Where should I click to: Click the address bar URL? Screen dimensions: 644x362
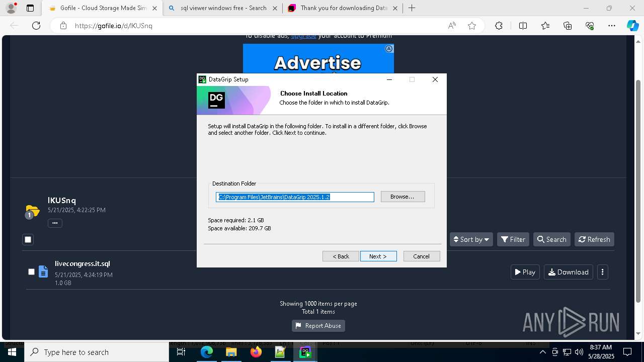tap(113, 26)
